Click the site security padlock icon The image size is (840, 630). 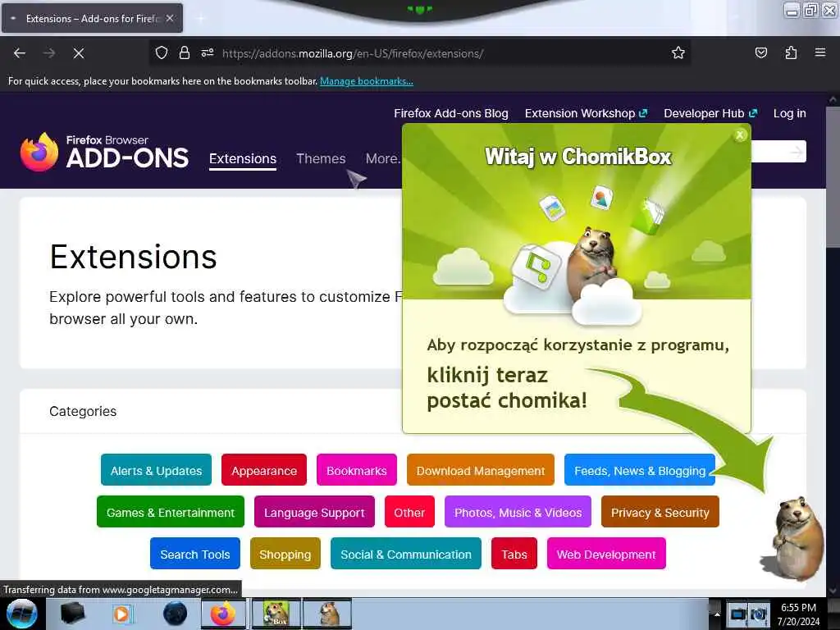coord(185,52)
